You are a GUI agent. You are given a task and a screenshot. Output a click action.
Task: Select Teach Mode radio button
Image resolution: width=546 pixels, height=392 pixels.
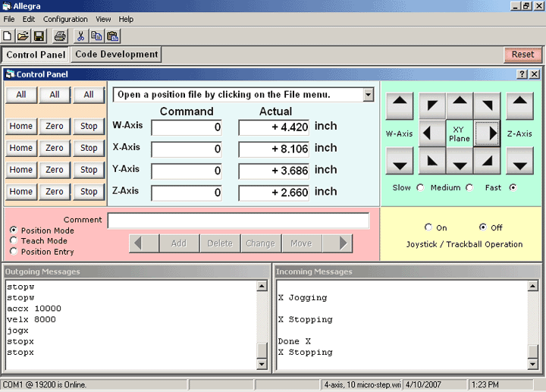pyautogui.click(x=13, y=240)
